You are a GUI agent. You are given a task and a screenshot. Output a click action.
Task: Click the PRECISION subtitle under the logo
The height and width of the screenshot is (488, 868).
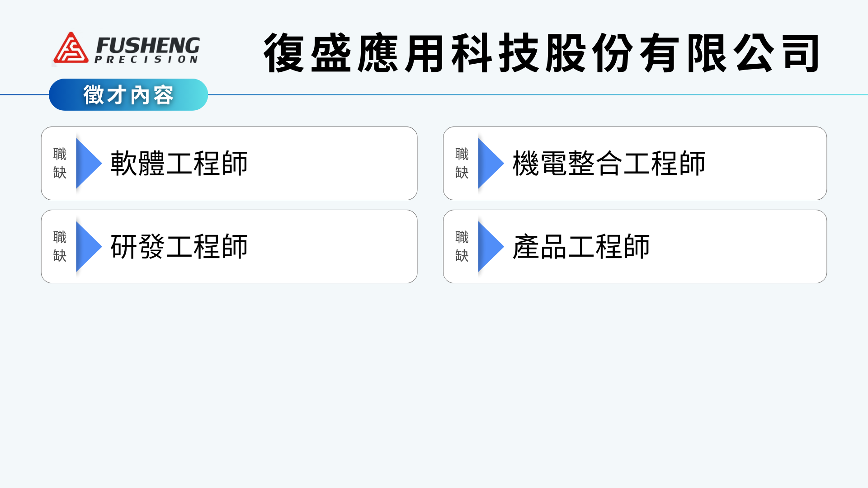[x=146, y=60]
